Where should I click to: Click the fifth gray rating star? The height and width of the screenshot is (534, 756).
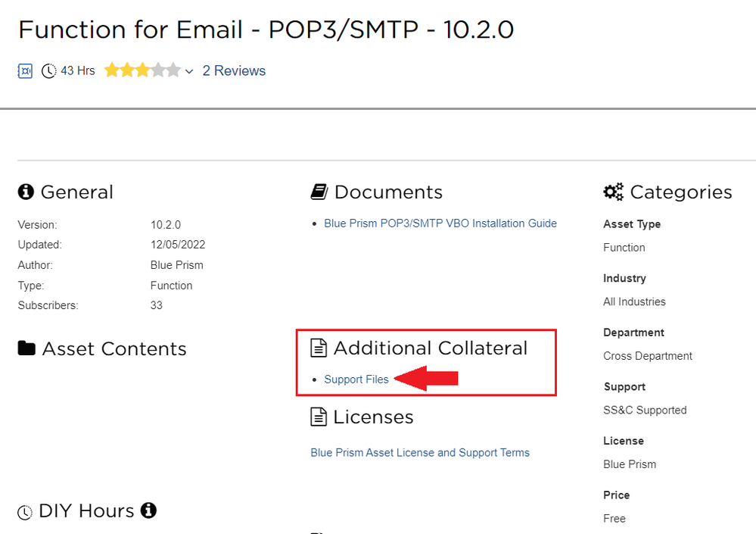[173, 70]
